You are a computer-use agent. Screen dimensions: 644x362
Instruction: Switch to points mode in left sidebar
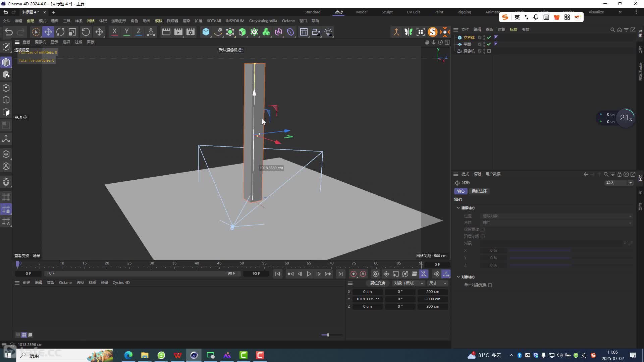click(6, 88)
